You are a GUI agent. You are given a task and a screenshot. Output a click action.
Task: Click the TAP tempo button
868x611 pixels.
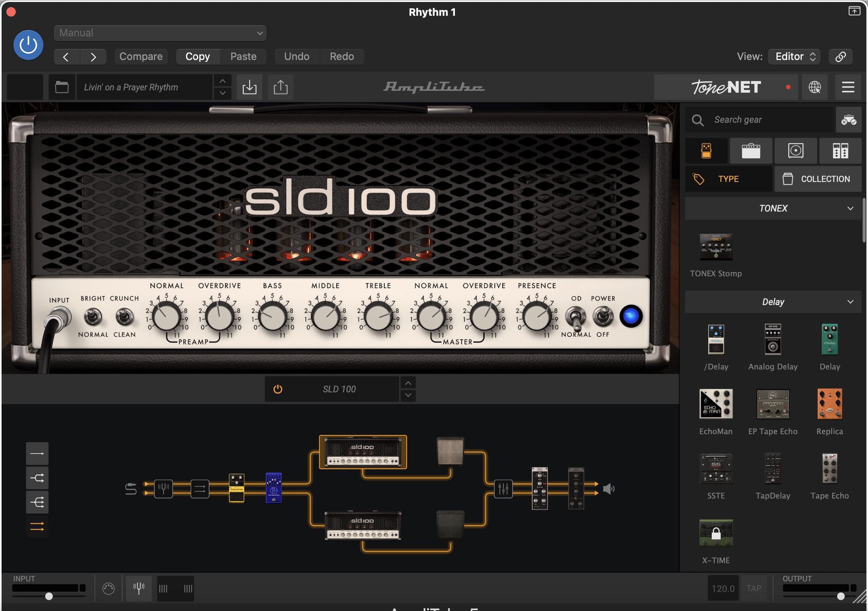click(x=754, y=589)
